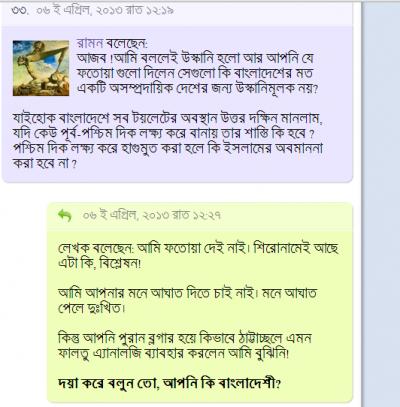Click comment number ৩৩. permalink

[x=20, y=10]
